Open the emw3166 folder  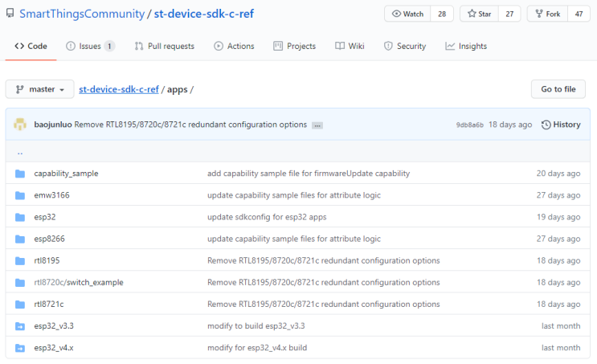51,195
